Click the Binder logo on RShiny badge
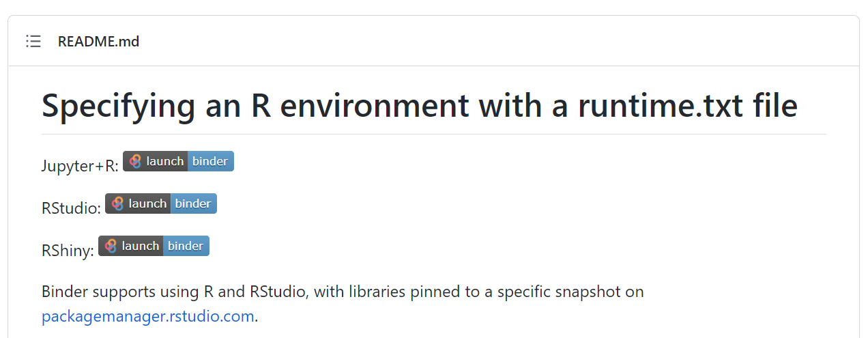The image size is (868, 338). 111,246
